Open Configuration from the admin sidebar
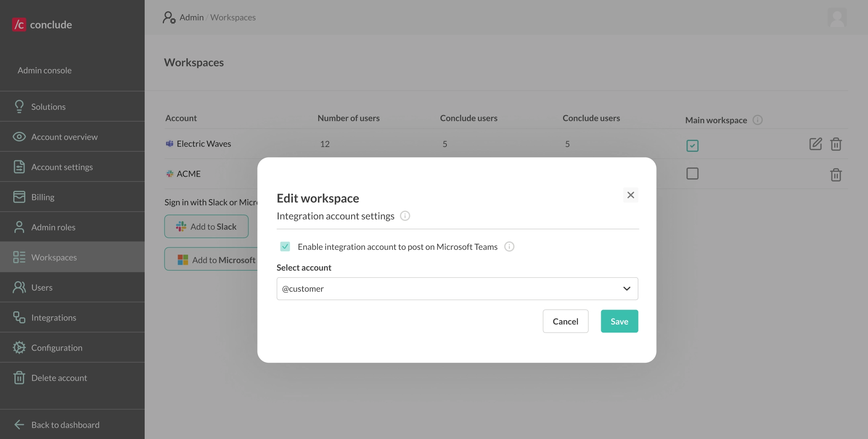The image size is (868, 439). [x=57, y=347]
